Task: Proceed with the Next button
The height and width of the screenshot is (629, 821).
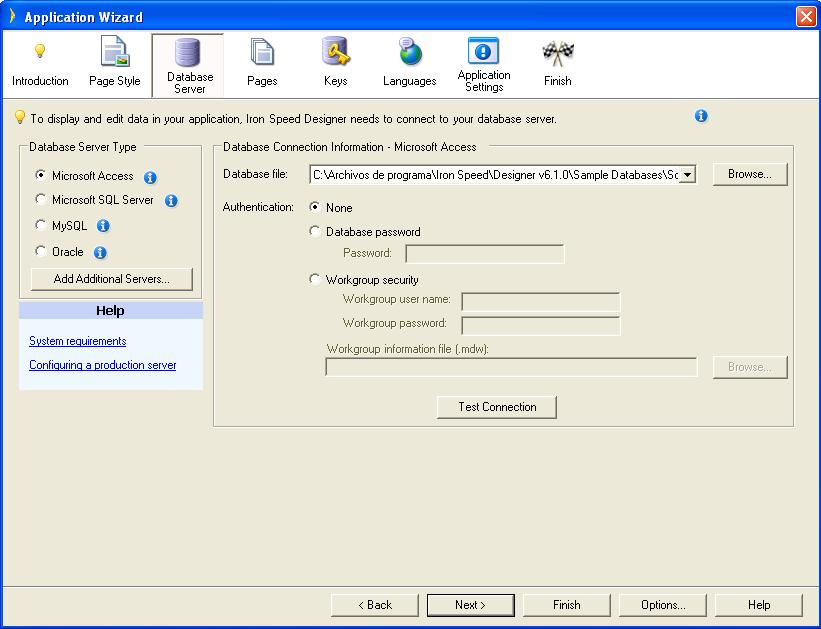Action: (471, 605)
